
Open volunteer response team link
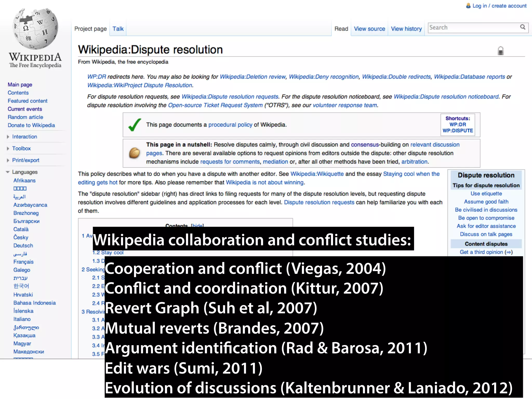click(345, 105)
